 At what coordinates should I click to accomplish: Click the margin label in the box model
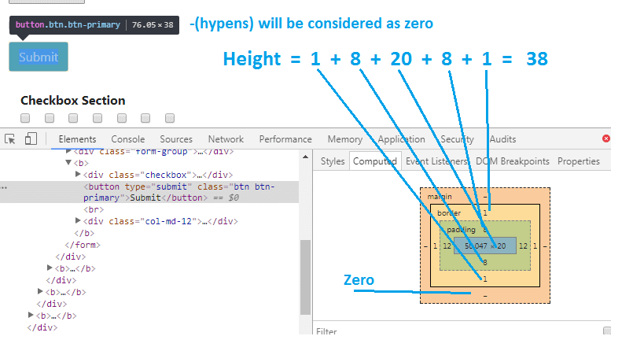pyautogui.click(x=440, y=197)
